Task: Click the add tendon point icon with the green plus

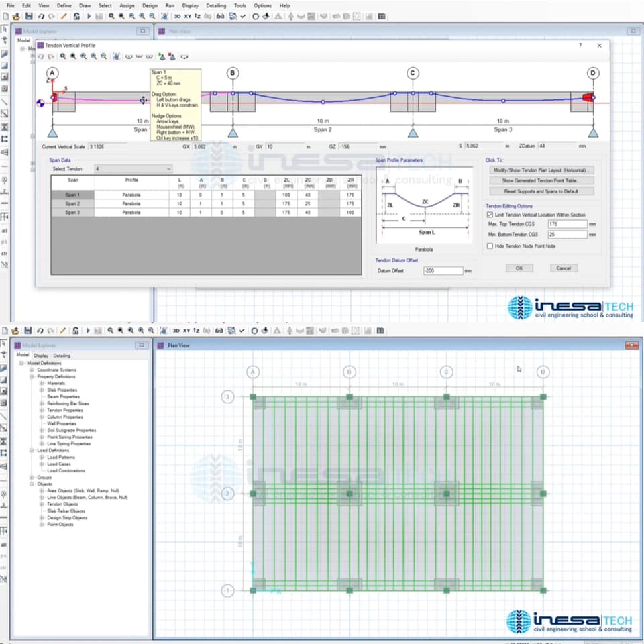Action: (162, 56)
